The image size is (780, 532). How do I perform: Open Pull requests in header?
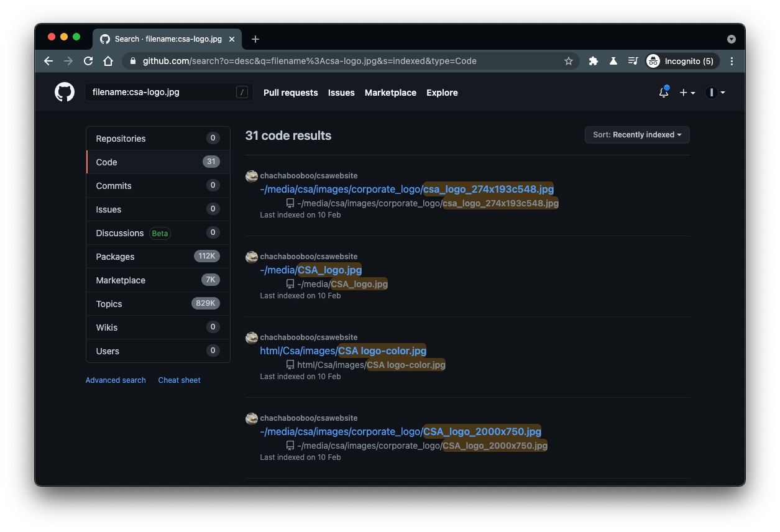point(291,93)
